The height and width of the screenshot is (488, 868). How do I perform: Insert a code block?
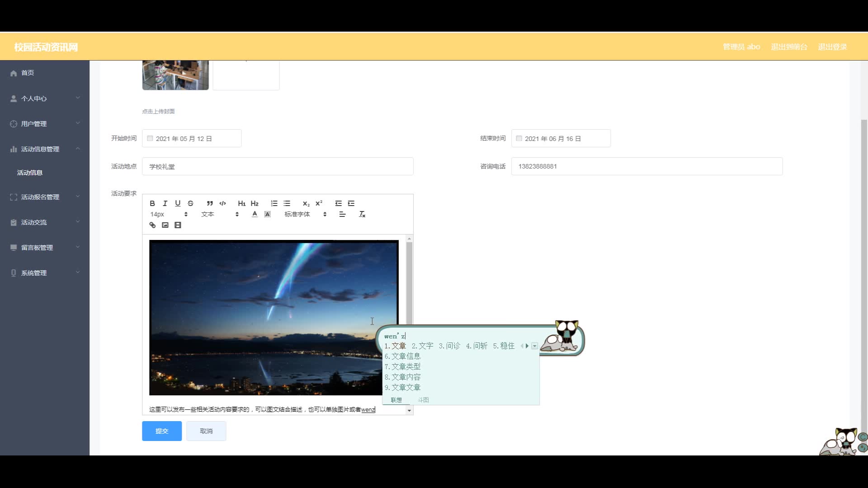tap(222, 203)
